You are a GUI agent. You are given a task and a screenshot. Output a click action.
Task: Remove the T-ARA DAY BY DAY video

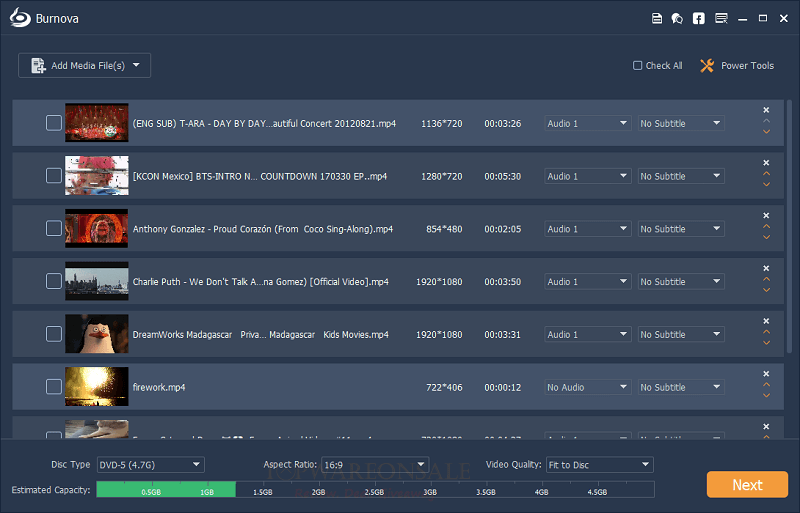click(x=766, y=110)
